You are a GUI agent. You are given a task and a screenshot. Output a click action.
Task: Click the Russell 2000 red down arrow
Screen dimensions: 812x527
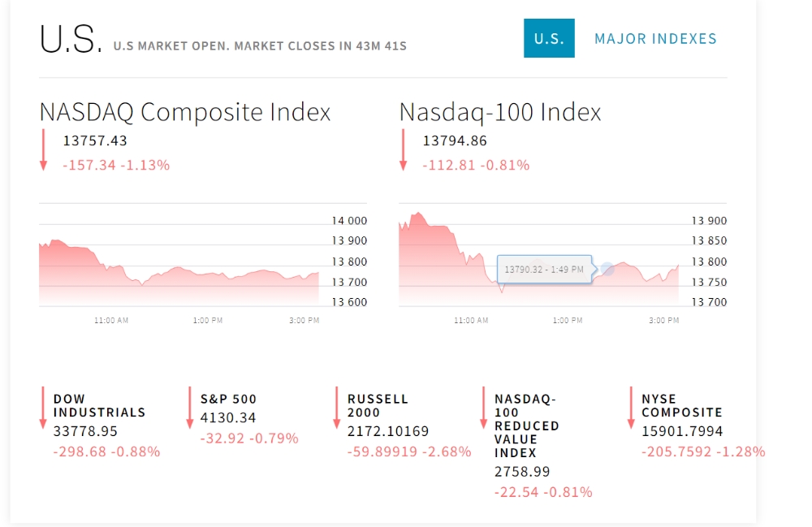(x=336, y=408)
